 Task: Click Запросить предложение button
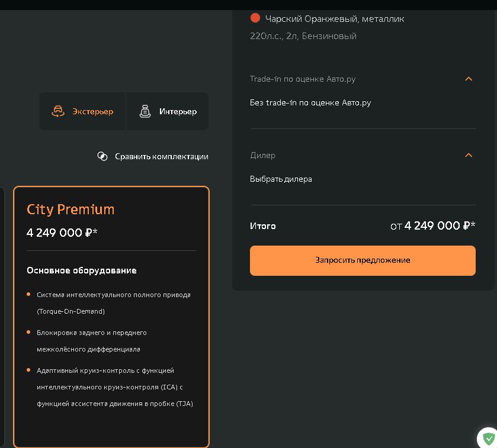point(363,260)
